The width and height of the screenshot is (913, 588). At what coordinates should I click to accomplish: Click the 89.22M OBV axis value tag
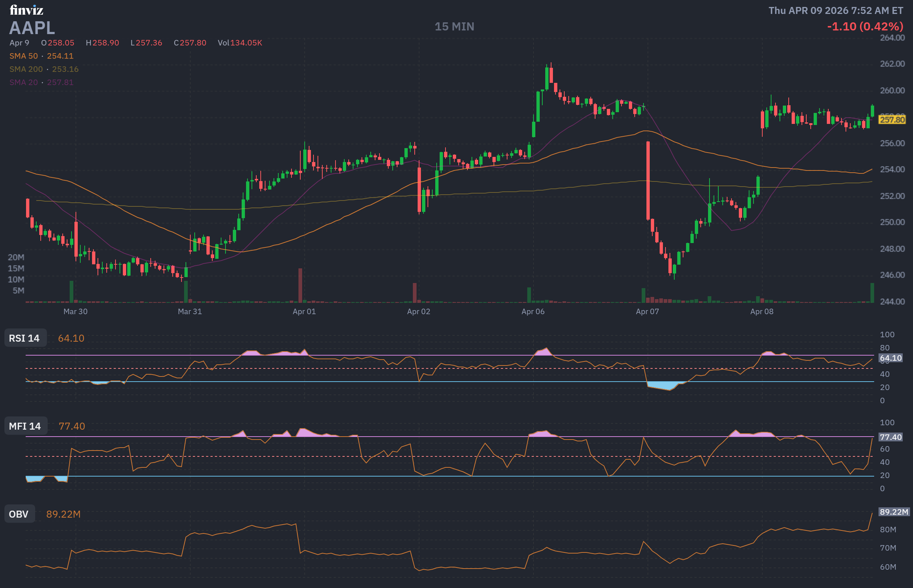[x=894, y=512]
